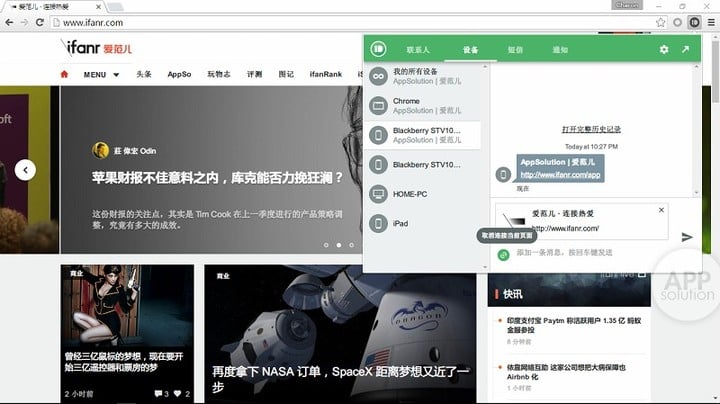Select the iPad device icon

click(378, 223)
